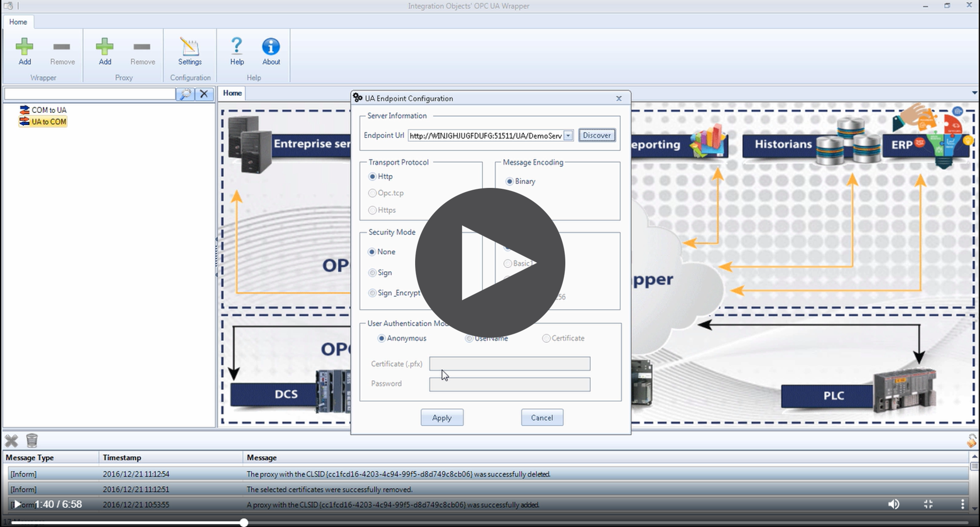Type in the tree search field

click(x=90, y=94)
